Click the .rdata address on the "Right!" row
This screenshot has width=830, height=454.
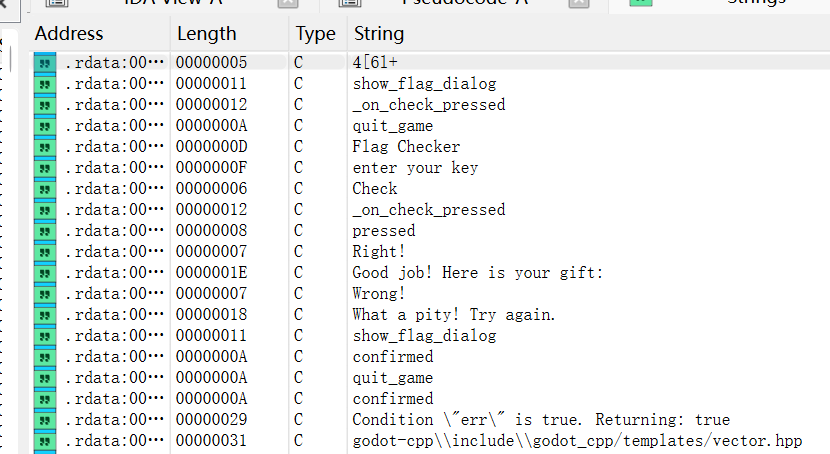pyautogui.click(x=114, y=251)
